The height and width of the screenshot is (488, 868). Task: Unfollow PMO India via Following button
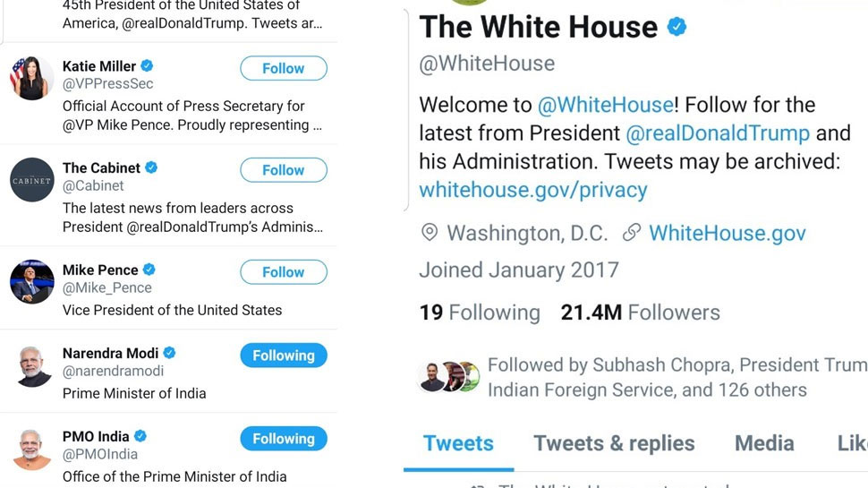[284, 438]
